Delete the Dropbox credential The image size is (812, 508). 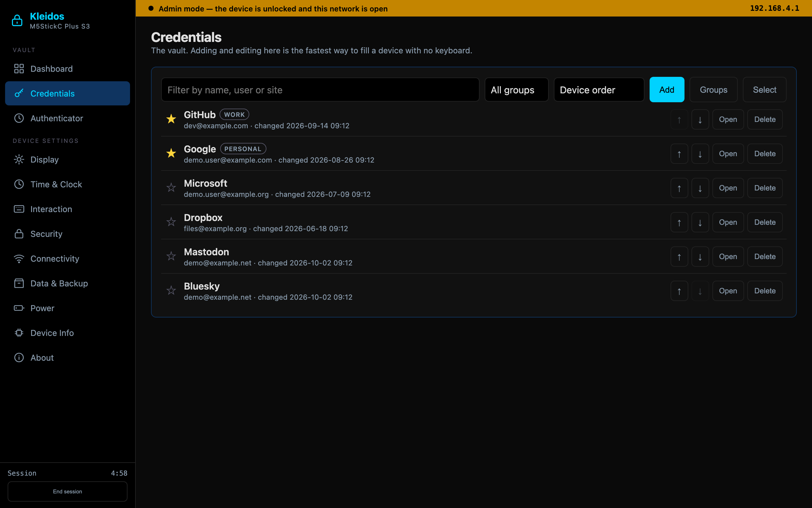(x=765, y=222)
